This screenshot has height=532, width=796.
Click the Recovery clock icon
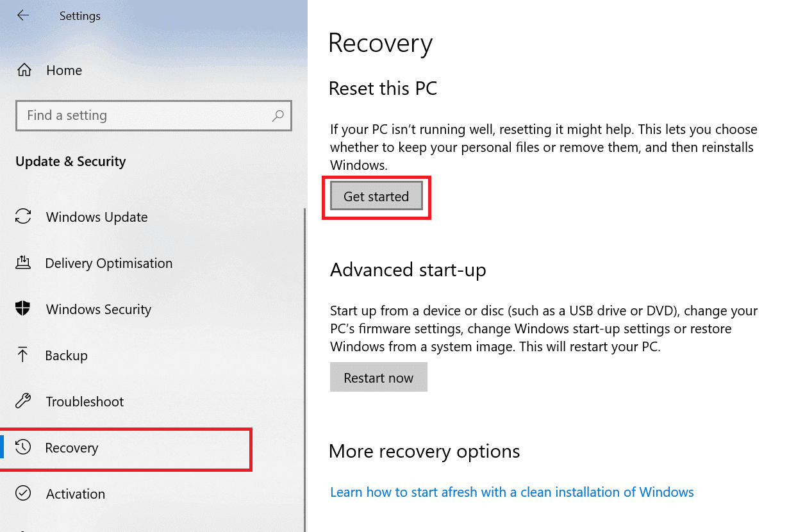[23, 447]
